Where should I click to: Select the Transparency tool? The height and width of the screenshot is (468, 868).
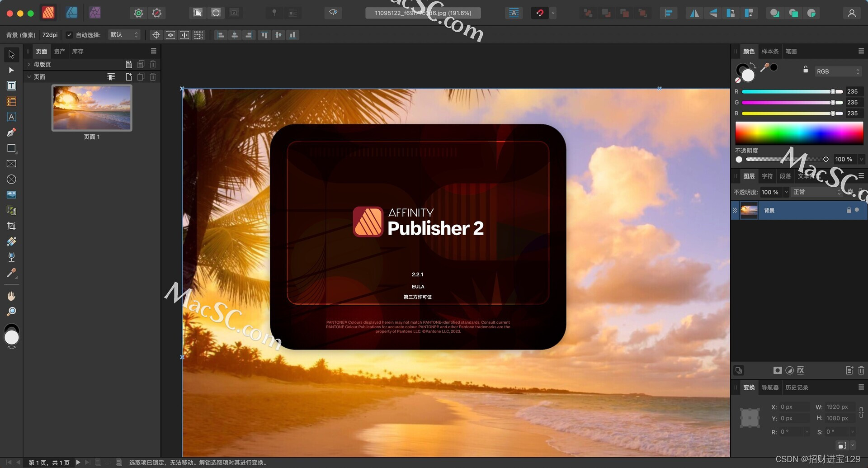coord(11,257)
